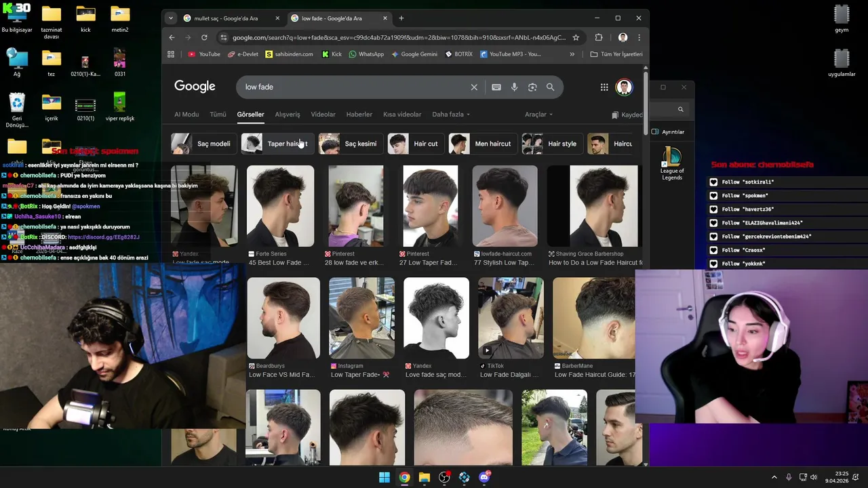Open the Chrome profile avatar in toolbar
The image size is (868, 488).
pos(623,37)
